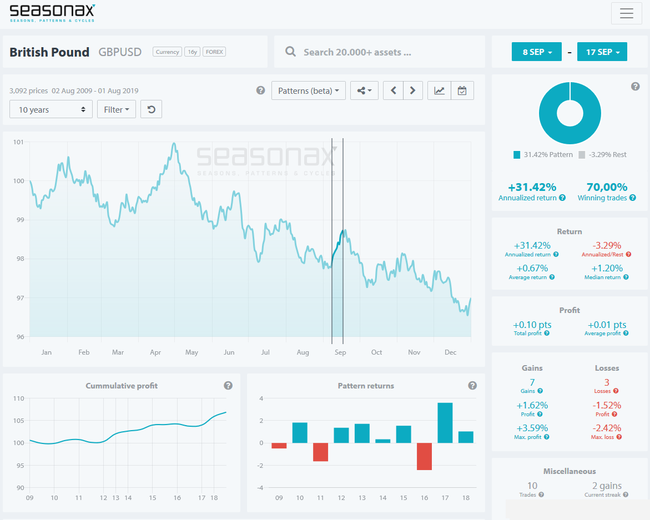Switch to line chart view icon

click(439, 90)
